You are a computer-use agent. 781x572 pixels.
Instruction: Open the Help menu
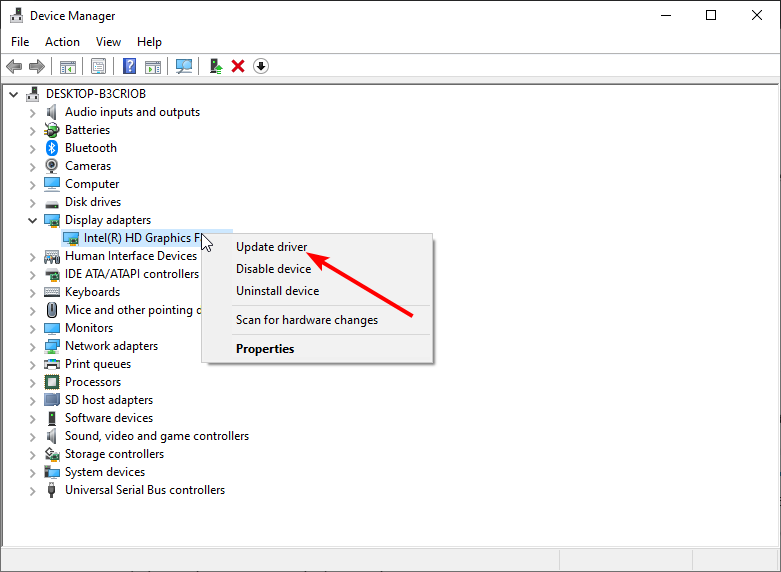(x=149, y=42)
